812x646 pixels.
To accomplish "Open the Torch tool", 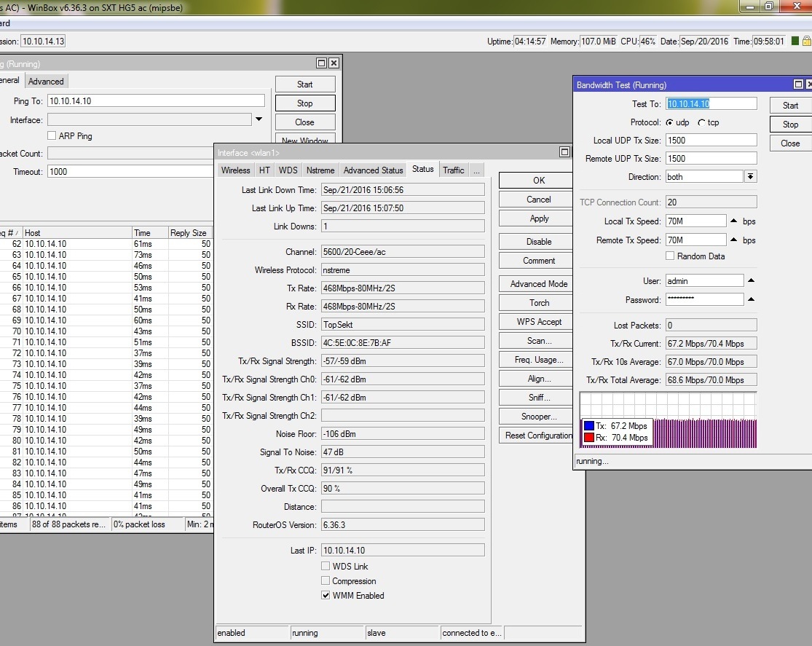I will 537,302.
